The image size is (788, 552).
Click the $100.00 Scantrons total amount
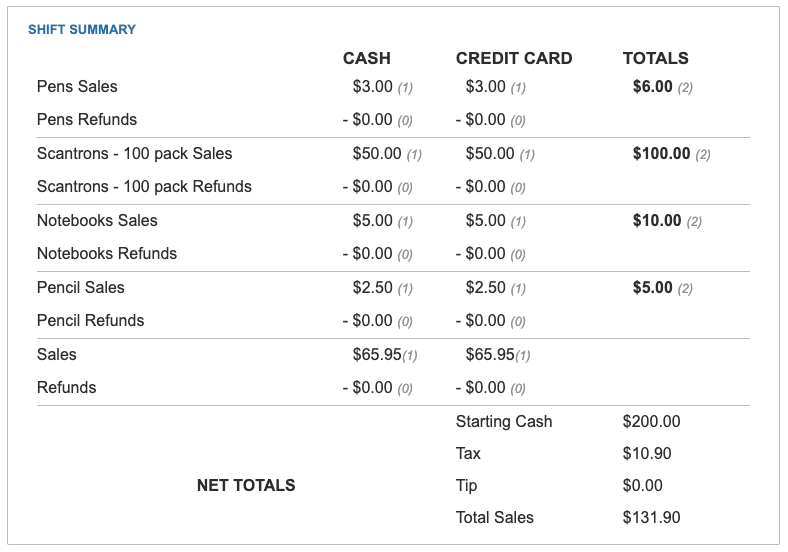pos(661,154)
